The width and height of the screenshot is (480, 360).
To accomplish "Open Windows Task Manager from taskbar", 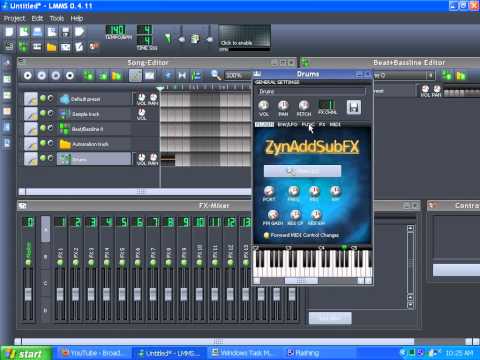I will coord(244,353).
